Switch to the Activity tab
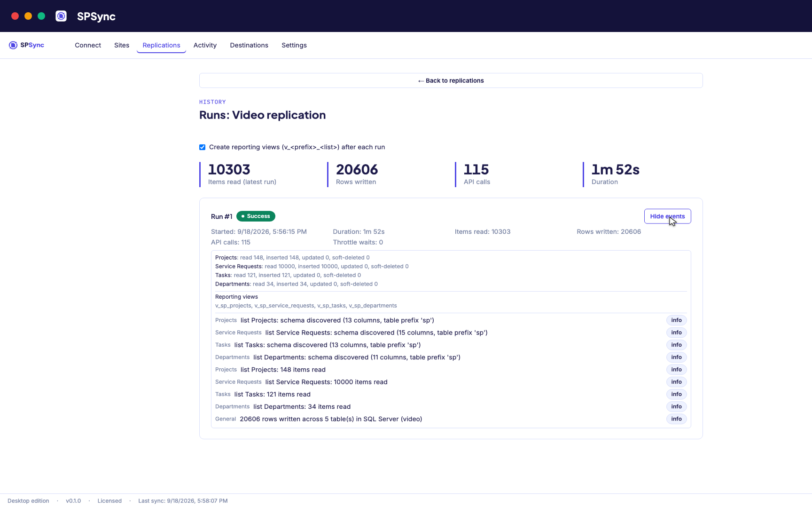Viewport: 812px width, 508px height. pyautogui.click(x=205, y=45)
